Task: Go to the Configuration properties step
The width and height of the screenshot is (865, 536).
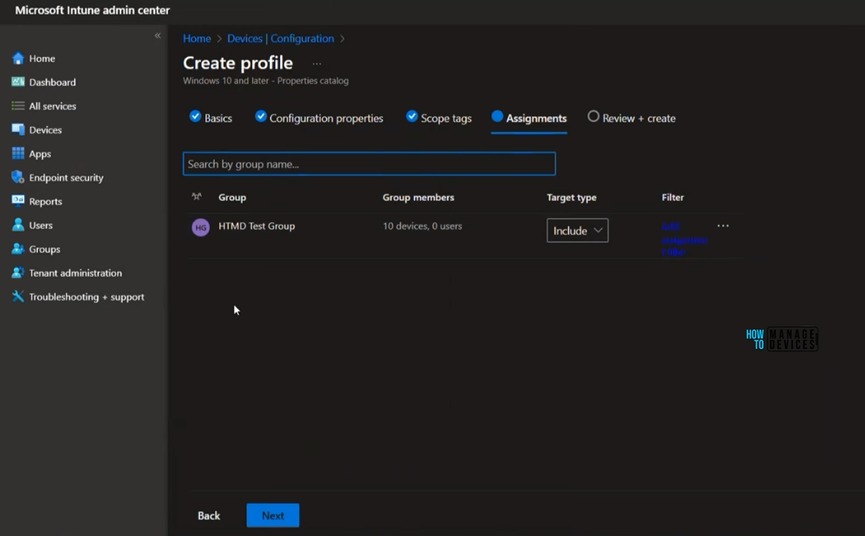Action: 319,118
